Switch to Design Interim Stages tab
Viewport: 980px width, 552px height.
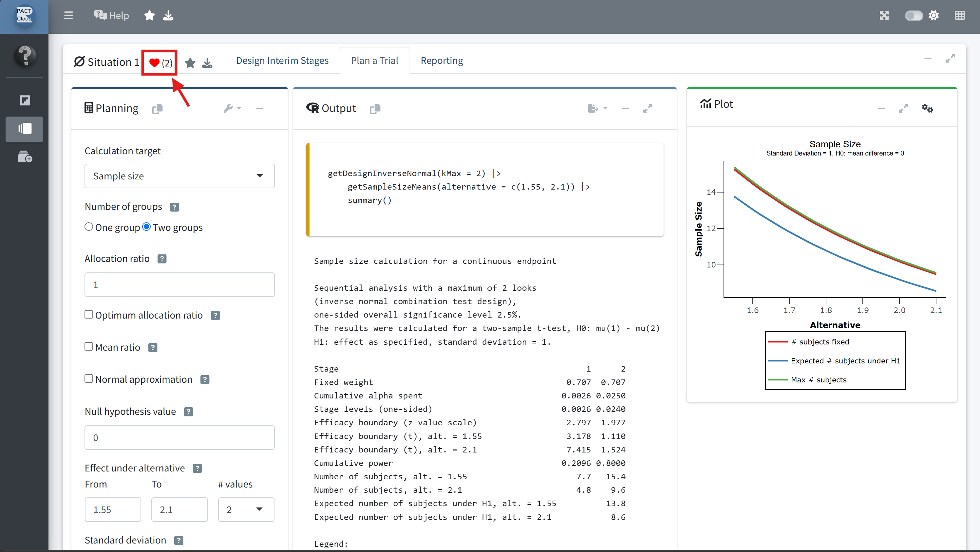click(282, 61)
